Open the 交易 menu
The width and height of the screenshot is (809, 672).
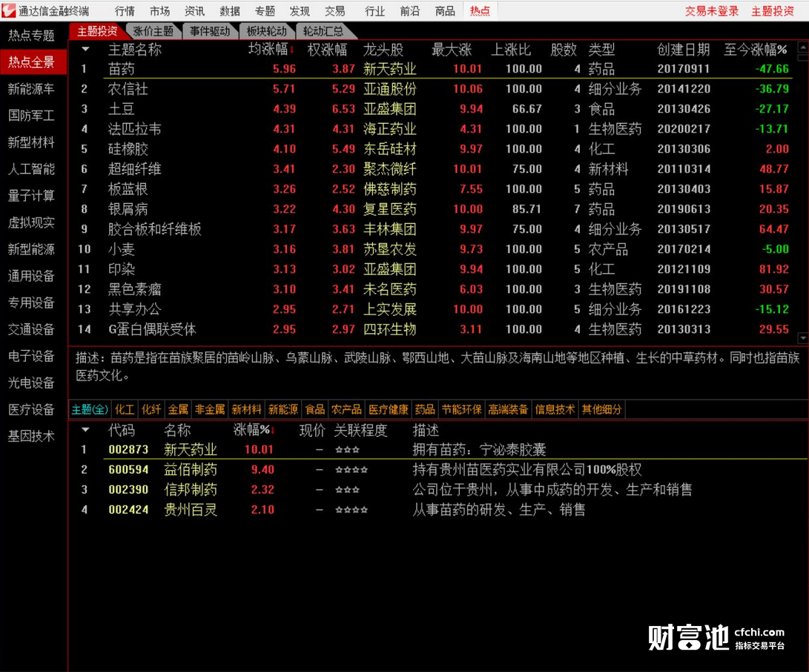335,11
